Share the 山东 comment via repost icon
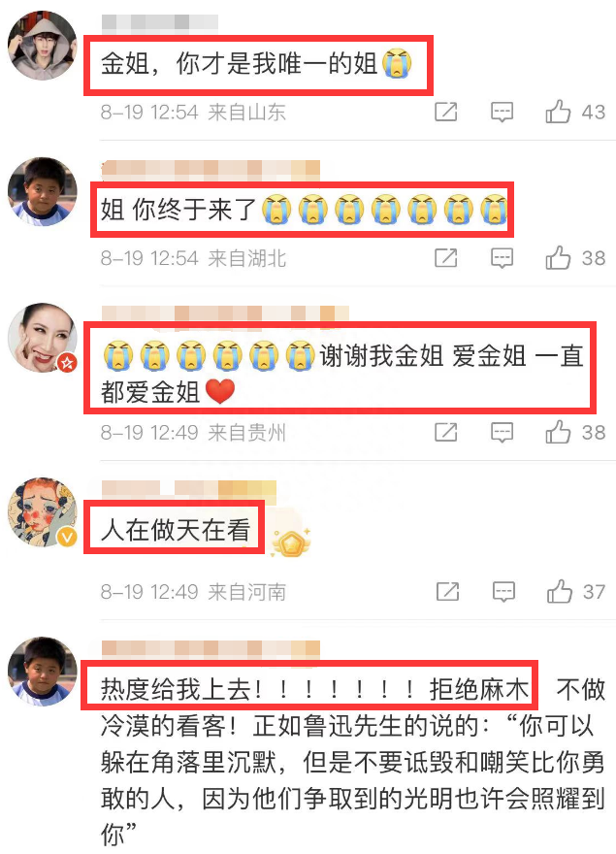 click(445, 112)
